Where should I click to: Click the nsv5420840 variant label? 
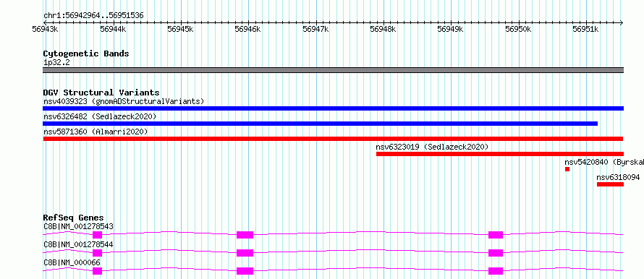pos(603,162)
